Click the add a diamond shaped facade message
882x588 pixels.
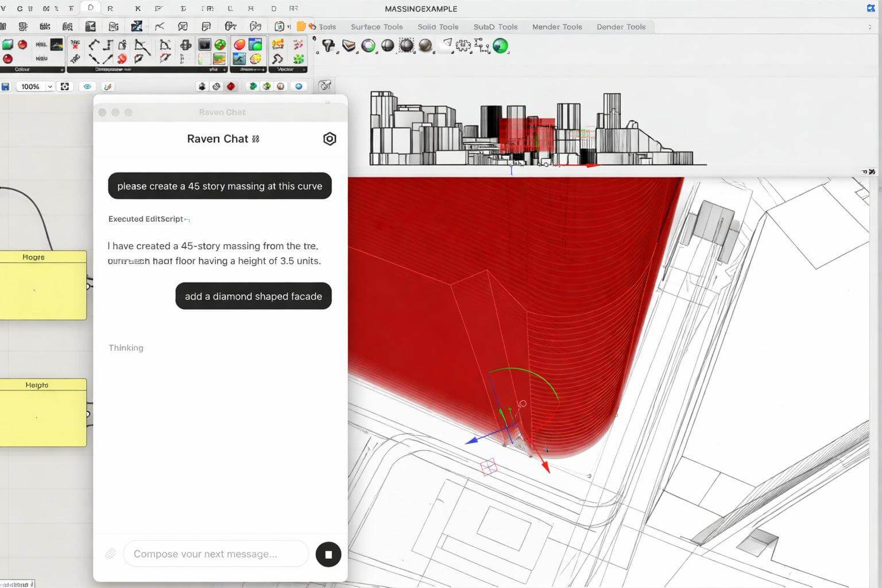pyautogui.click(x=253, y=296)
